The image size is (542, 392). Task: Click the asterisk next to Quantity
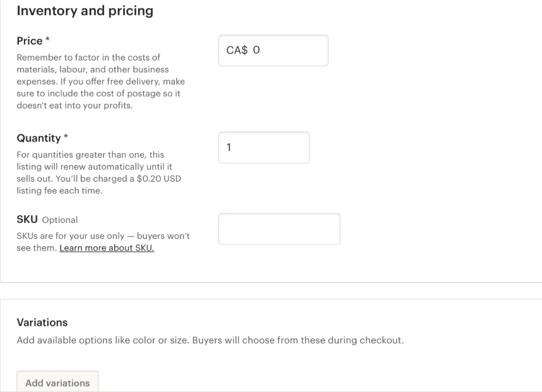click(x=66, y=136)
